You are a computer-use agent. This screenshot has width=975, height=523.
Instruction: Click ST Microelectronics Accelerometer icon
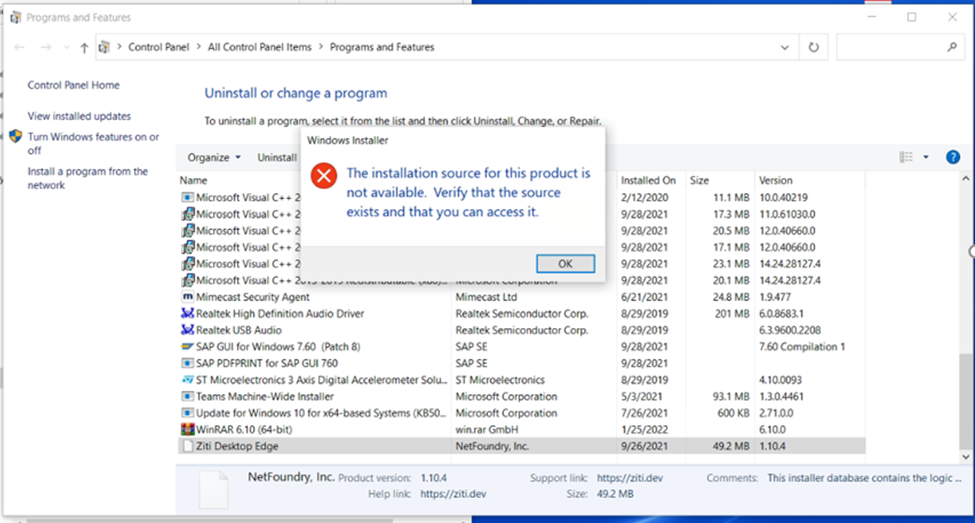(x=187, y=379)
